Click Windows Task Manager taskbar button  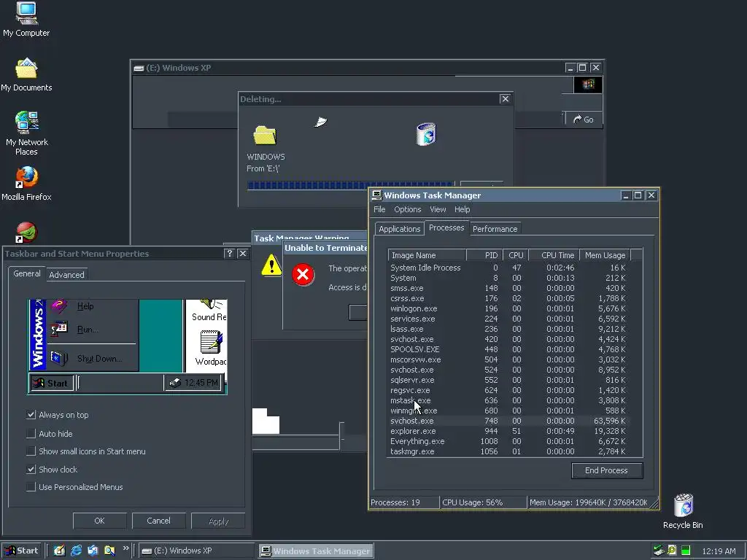[x=316, y=551]
